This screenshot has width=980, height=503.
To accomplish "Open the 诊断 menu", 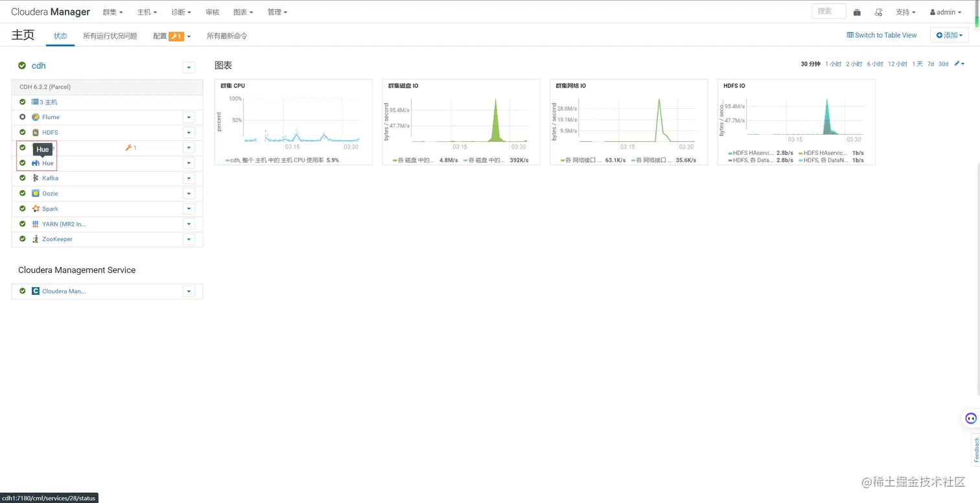I will pyautogui.click(x=181, y=12).
